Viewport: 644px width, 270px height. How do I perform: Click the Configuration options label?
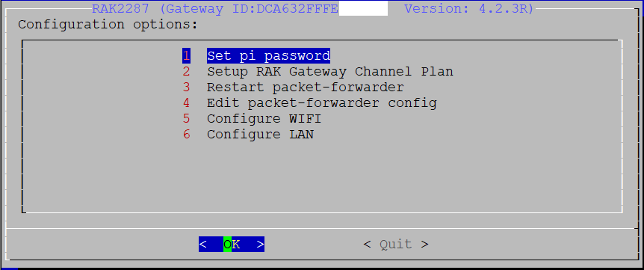coord(108,25)
